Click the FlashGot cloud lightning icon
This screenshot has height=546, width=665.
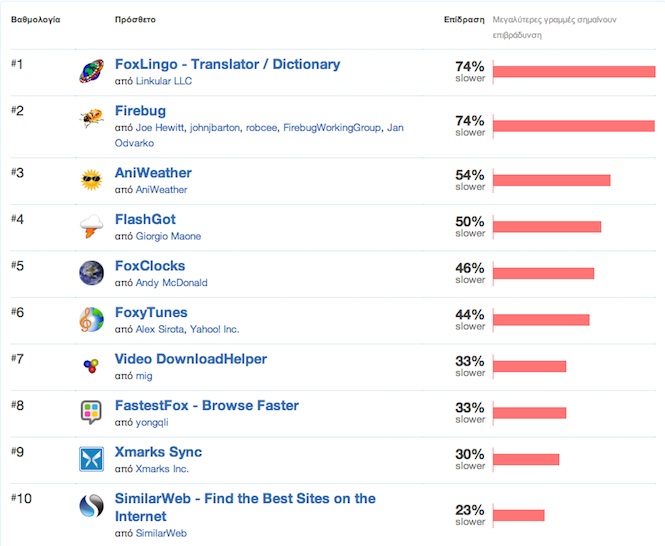(92, 227)
